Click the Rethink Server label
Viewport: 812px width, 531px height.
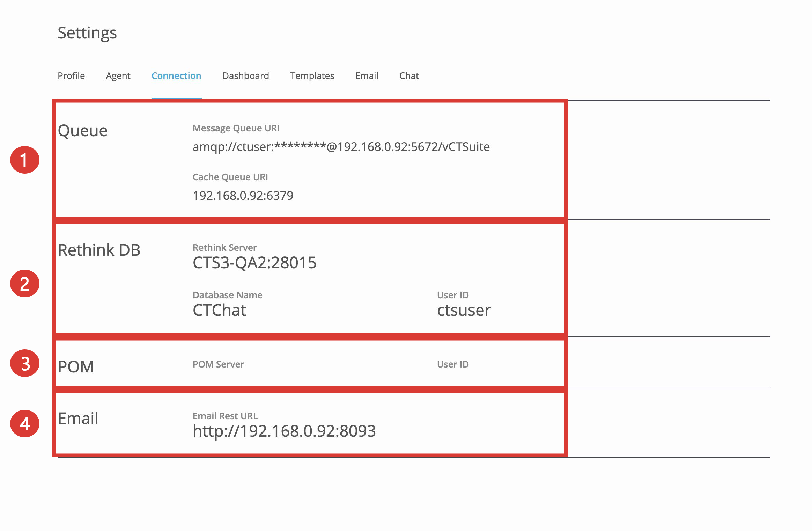coord(224,248)
